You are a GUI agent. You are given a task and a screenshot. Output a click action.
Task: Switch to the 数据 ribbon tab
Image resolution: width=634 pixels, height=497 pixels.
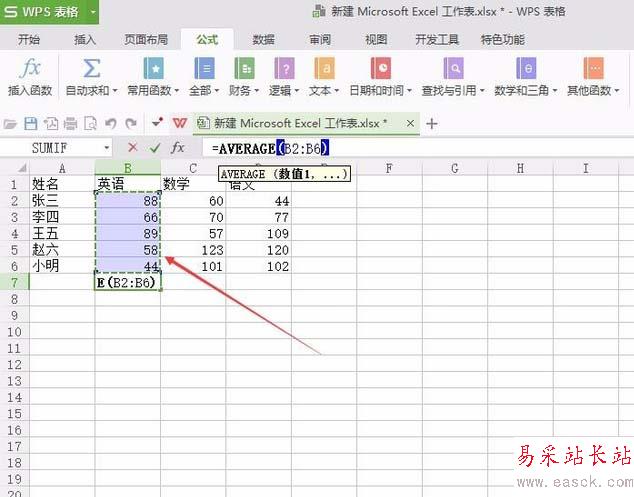[264, 40]
